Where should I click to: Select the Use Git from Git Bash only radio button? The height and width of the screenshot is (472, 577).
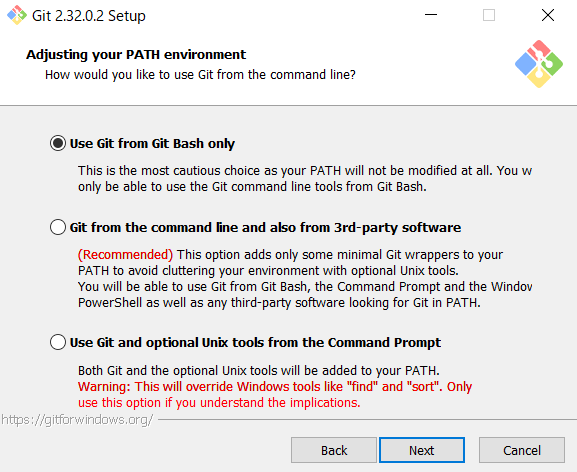(58, 143)
